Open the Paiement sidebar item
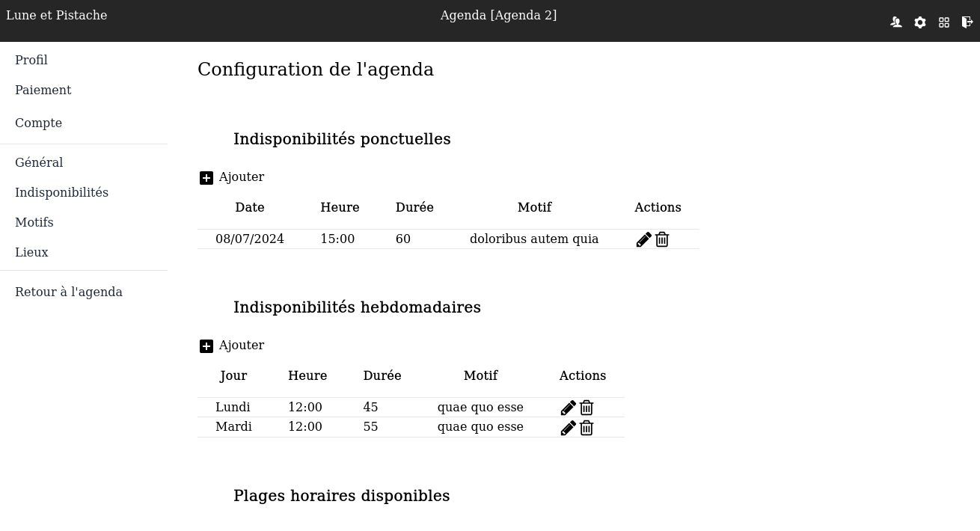 (x=43, y=90)
